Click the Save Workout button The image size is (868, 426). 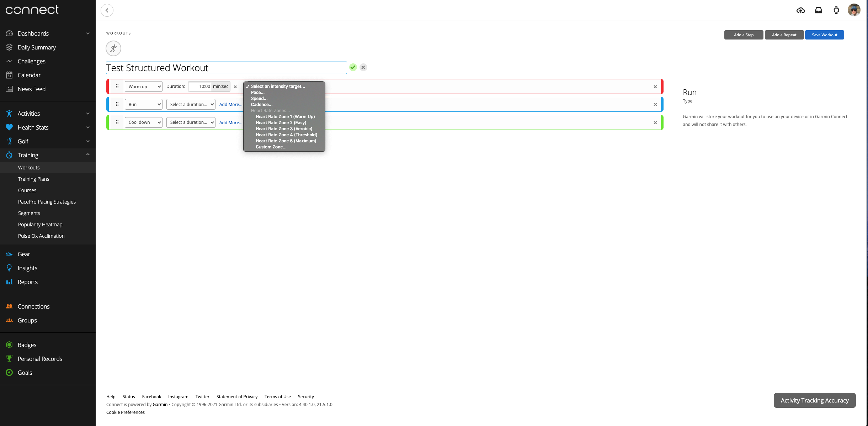pyautogui.click(x=824, y=35)
